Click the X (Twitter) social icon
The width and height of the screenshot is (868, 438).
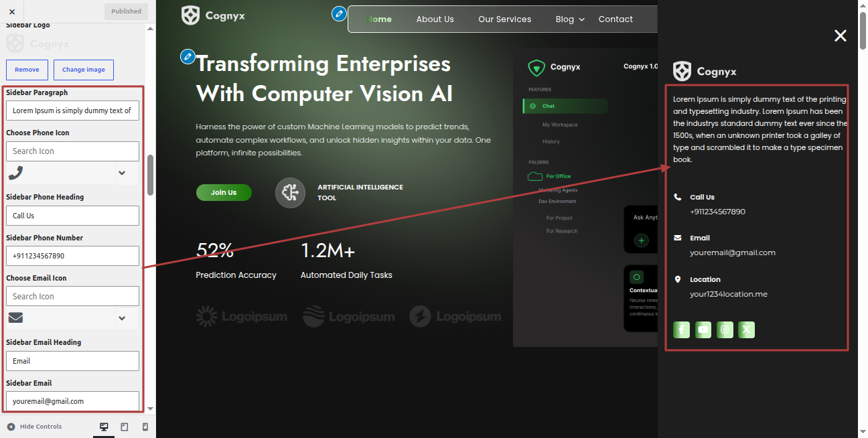[x=746, y=330]
